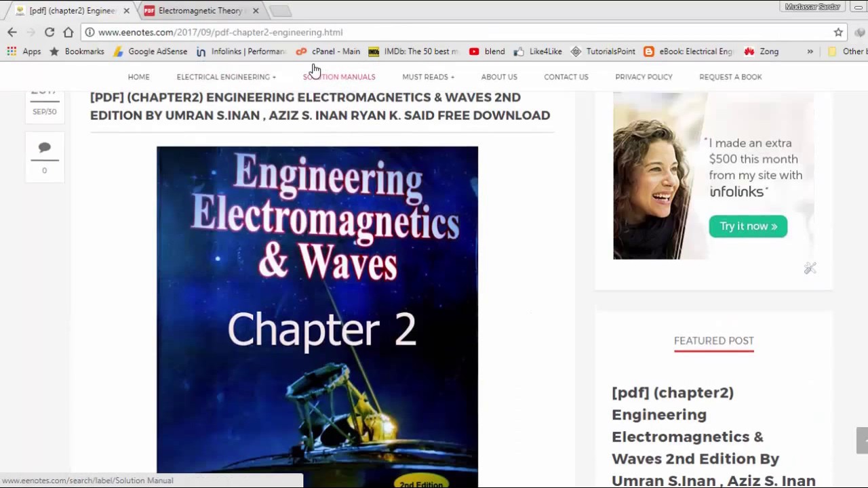Open IMDb: The 50 best bookmark

click(x=413, y=52)
